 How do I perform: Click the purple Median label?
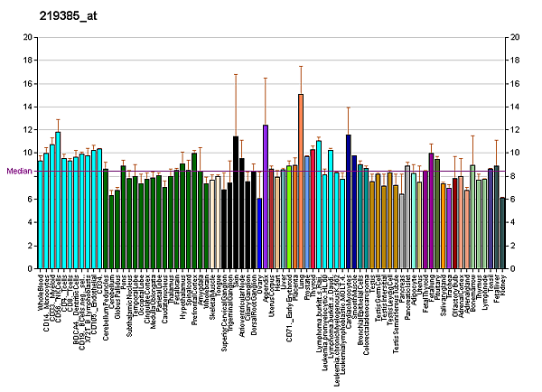click(x=18, y=170)
